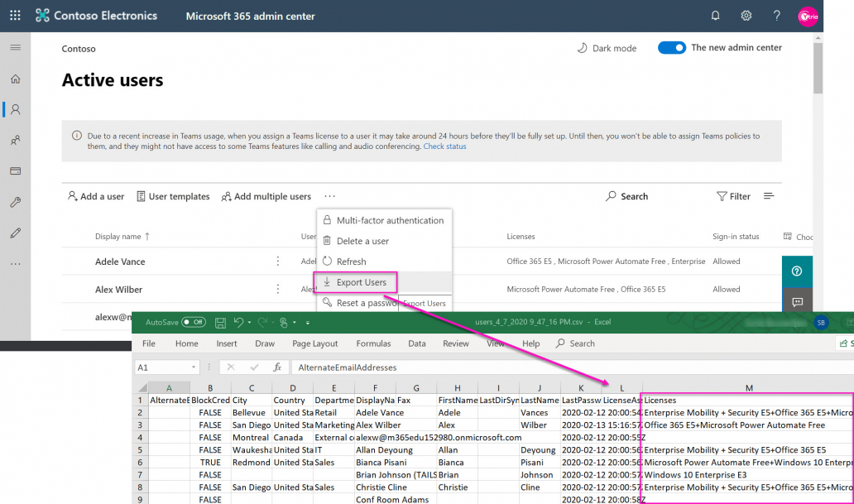Image resolution: width=854 pixels, height=504 pixels.
Task: Toggle Dark mode
Action: [x=607, y=48]
